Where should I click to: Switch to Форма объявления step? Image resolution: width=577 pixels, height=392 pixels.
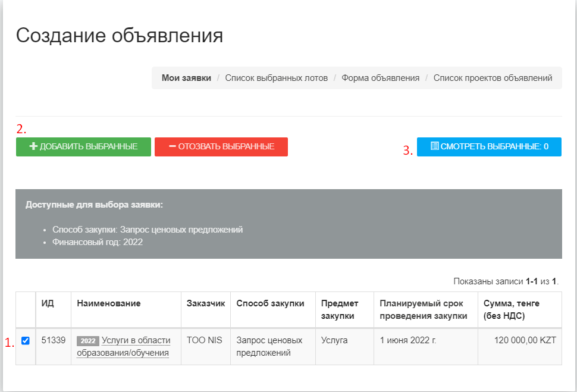pos(380,78)
